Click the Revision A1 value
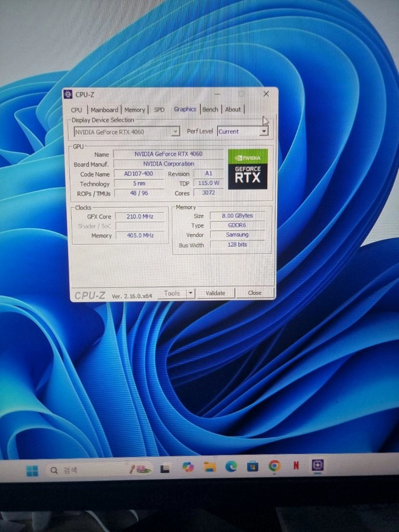 tap(209, 173)
